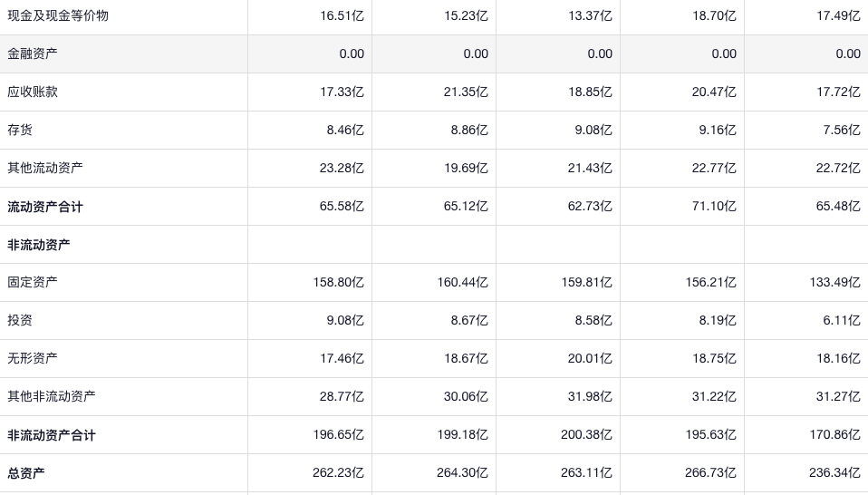Click the 其他非流动资产 row label
The image size is (868, 495).
pos(52,396)
